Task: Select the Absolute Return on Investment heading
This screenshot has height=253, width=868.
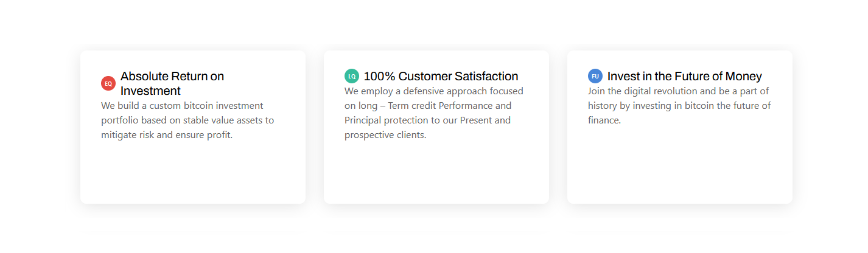Action: pyautogui.click(x=172, y=83)
